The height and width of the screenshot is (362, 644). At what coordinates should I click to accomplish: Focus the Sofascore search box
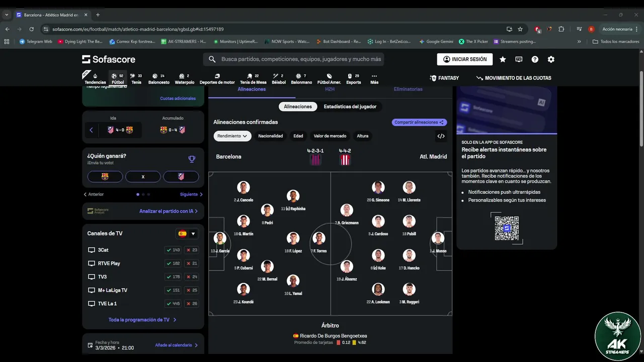click(x=294, y=59)
